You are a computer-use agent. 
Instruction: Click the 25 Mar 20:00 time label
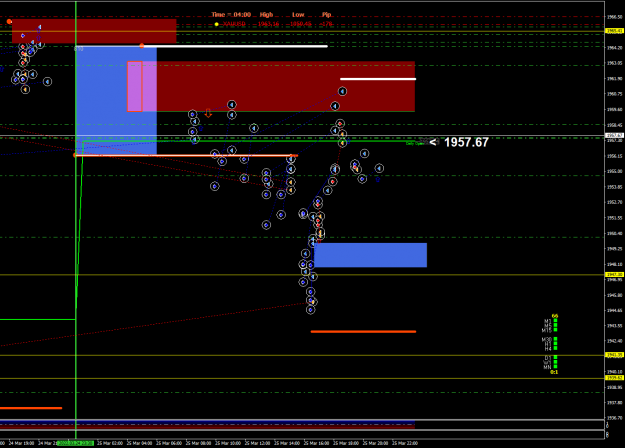[375, 443]
